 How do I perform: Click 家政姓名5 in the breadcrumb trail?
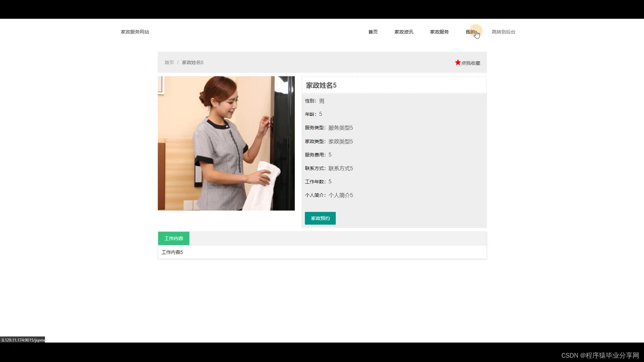pos(193,62)
